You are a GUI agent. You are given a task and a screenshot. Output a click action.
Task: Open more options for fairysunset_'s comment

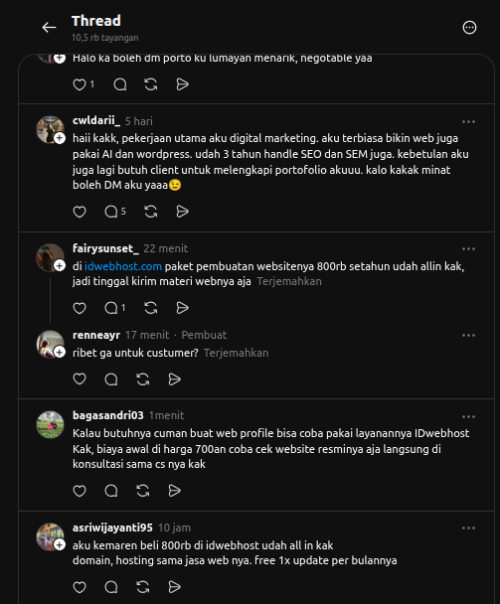tap(468, 249)
